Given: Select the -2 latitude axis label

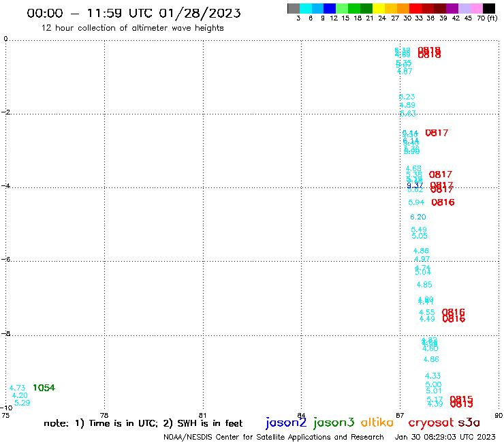Looking at the screenshot, I should [5, 112].
